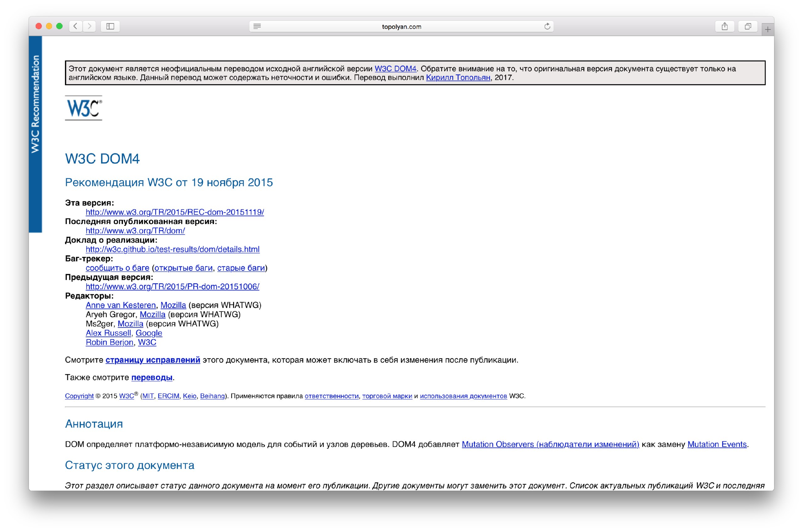Open the Alex Russell link
This screenshot has width=803, height=532.
point(108,333)
